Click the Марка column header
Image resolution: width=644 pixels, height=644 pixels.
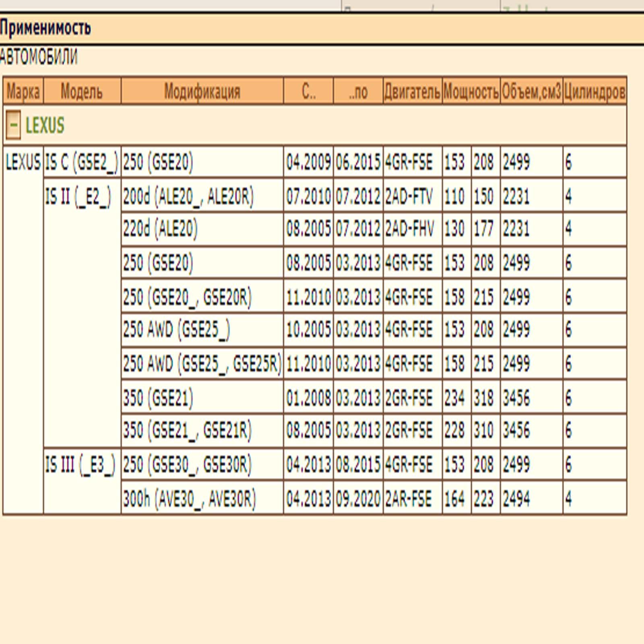coord(23,91)
